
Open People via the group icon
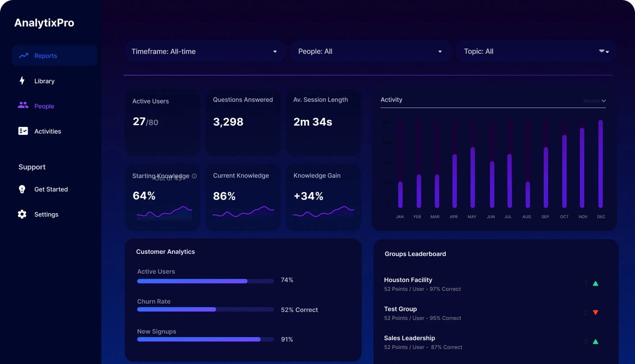[x=22, y=106]
